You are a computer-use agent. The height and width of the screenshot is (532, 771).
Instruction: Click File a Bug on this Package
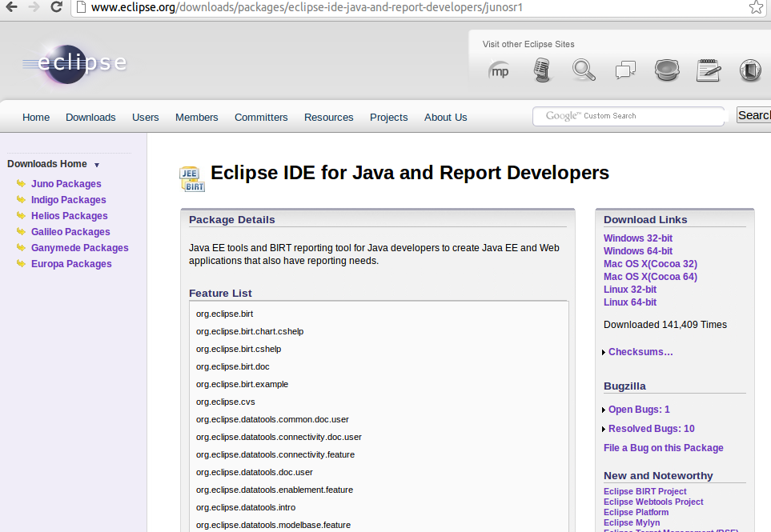(663, 448)
